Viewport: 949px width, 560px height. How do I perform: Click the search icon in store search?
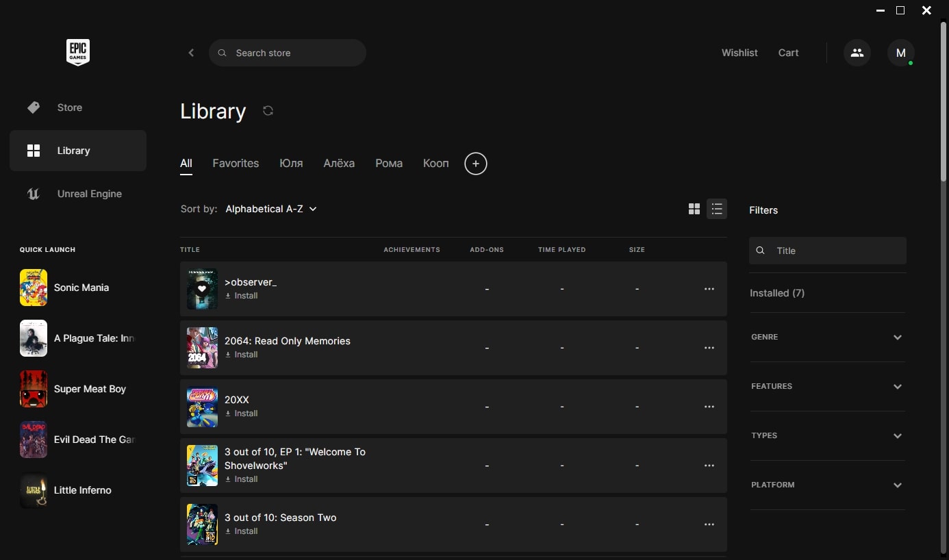[222, 53]
